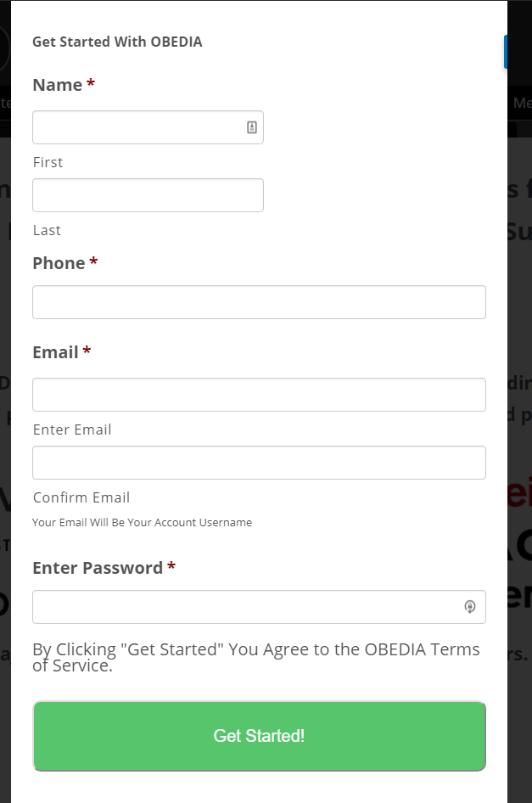The width and height of the screenshot is (532, 803).
Task: Click the bold 'Name' field label
Action: pyautogui.click(x=58, y=85)
